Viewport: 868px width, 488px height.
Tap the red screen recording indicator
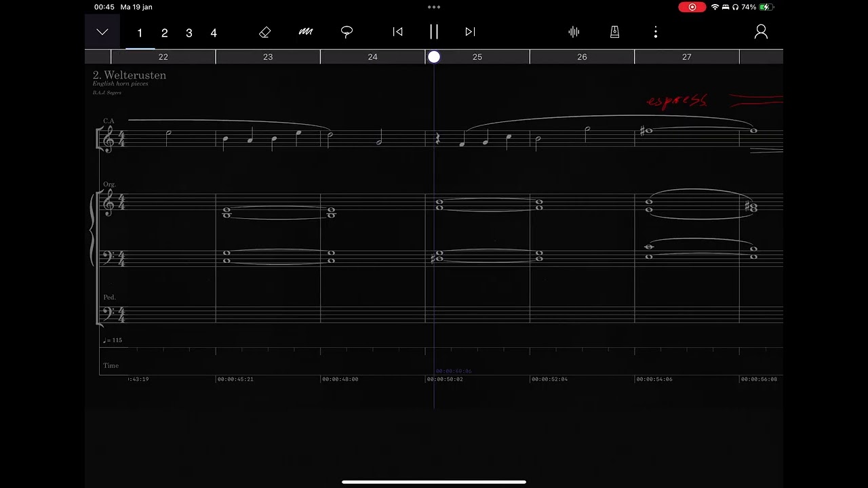(x=692, y=7)
